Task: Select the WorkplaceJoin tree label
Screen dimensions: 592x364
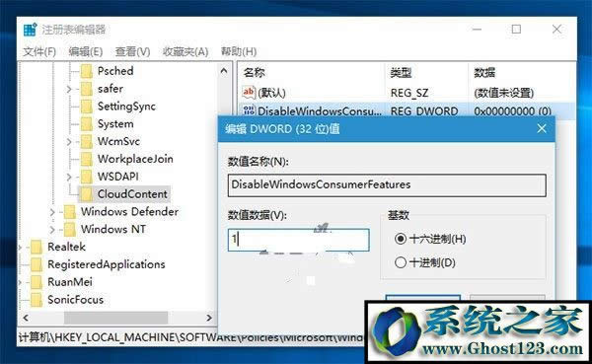Action: click(135, 159)
